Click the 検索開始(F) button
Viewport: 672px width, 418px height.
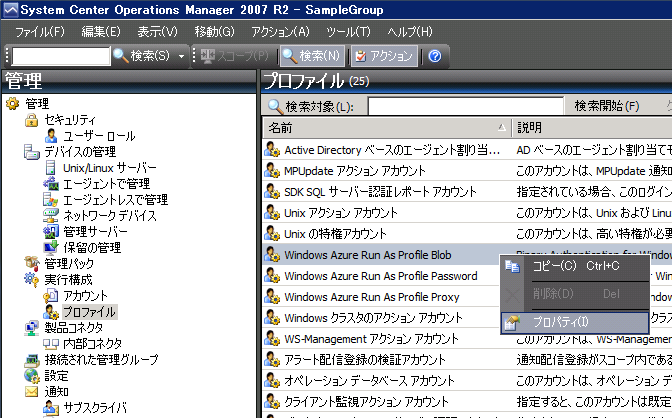tap(606, 106)
